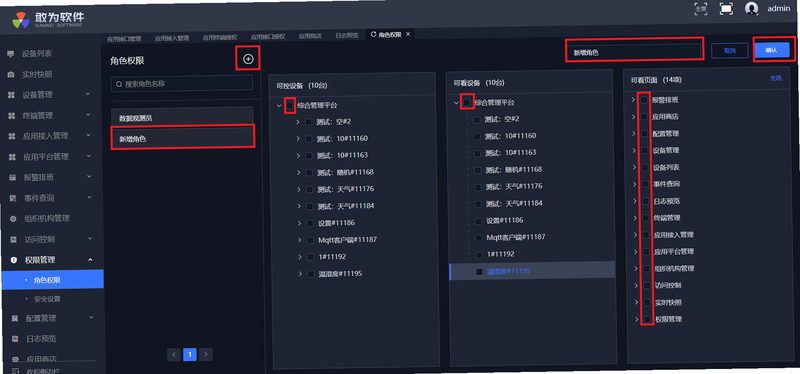Expand 配置管理 node in 可看页面 panel
This screenshot has height=374, width=800.
(x=634, y=134)
